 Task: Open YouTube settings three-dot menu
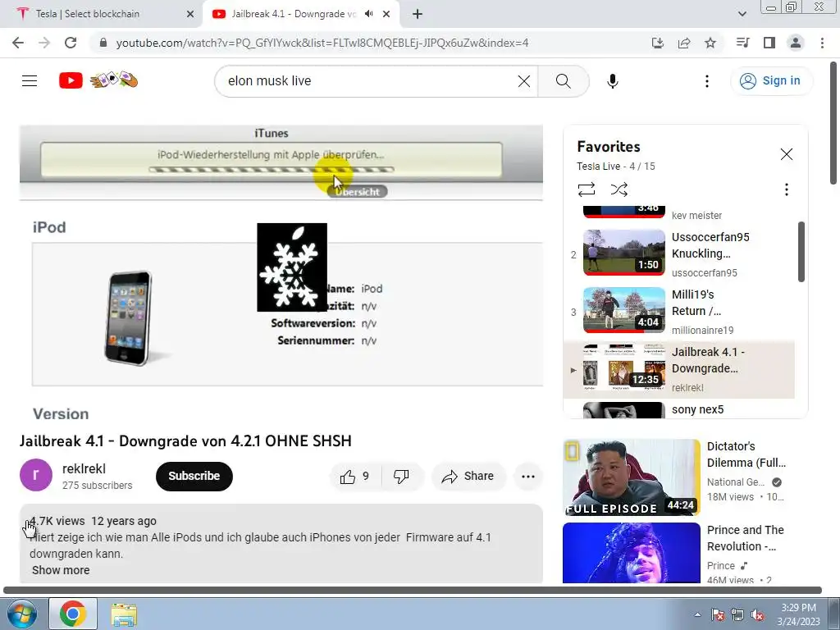coord(706,81)
